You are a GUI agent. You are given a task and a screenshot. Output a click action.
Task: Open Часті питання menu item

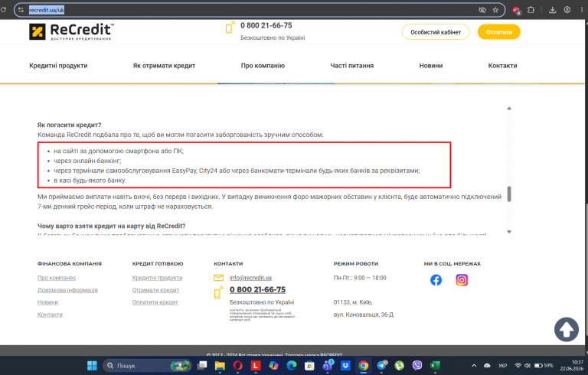[351, 66]
